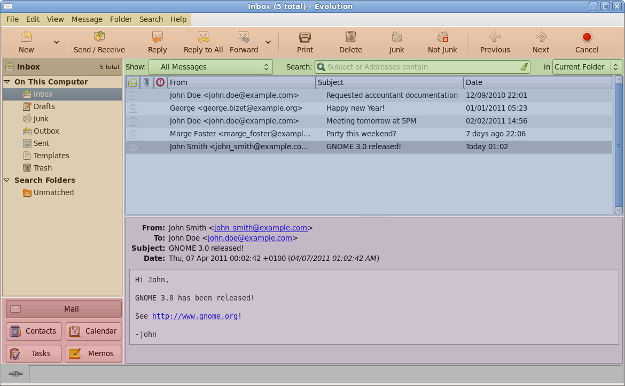The height and width of the screenshot is (386, 625).
Task: Click the red Cancel button icon
Action: point(586,37)
